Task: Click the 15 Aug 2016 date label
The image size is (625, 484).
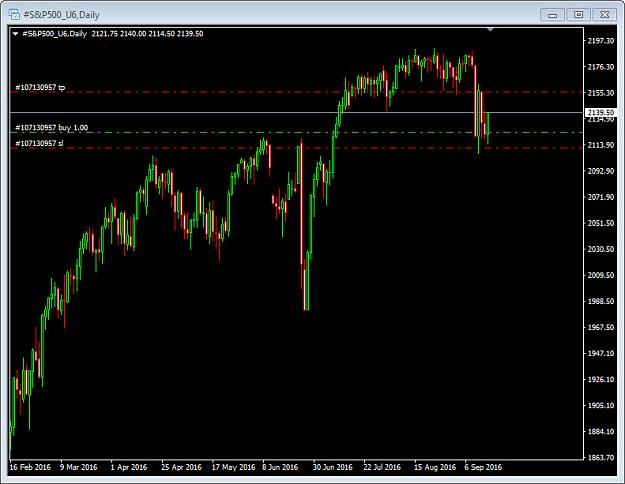Action: pos(435,467)
